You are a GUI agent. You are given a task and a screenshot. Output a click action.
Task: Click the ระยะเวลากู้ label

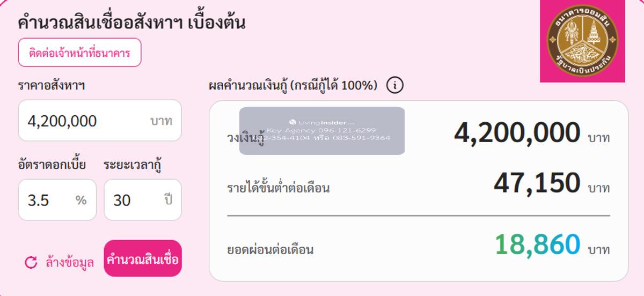(x=133, y=165)
